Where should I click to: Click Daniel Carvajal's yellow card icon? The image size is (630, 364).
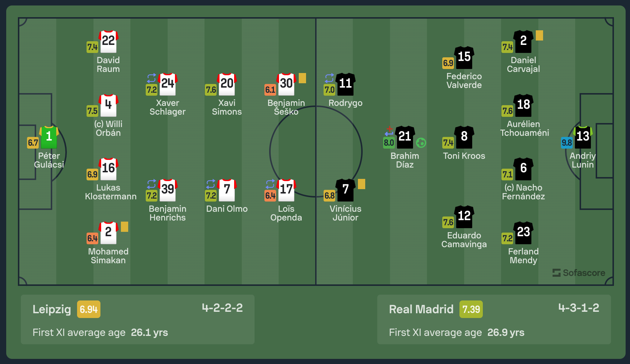click(x=539, y=35)
